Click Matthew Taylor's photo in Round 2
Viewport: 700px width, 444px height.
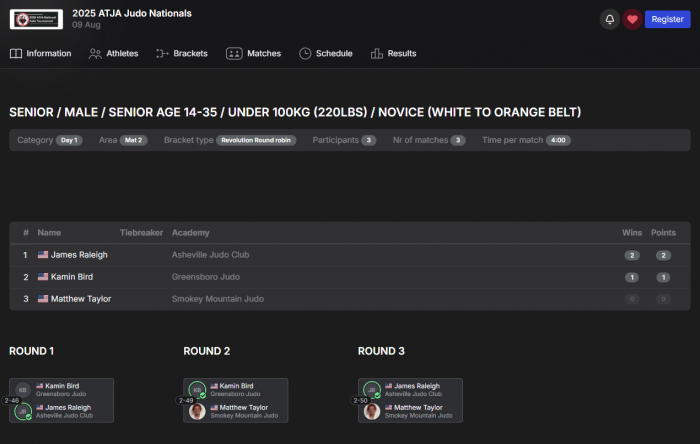(x=197, y=410)
